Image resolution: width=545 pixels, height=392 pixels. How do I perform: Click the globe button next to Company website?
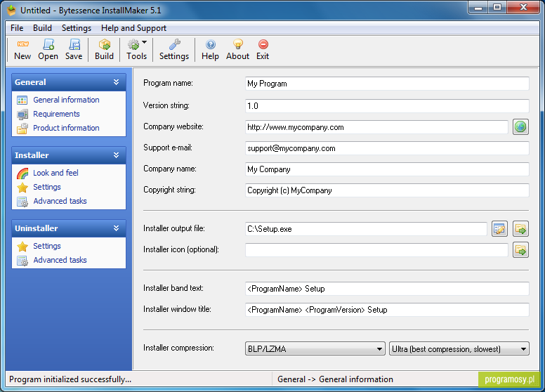tap(520, 127)
